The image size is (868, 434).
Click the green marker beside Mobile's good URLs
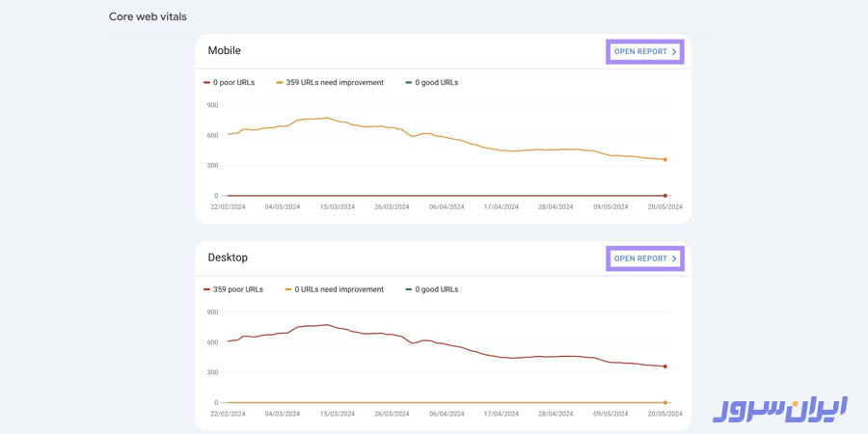[409, 83]
